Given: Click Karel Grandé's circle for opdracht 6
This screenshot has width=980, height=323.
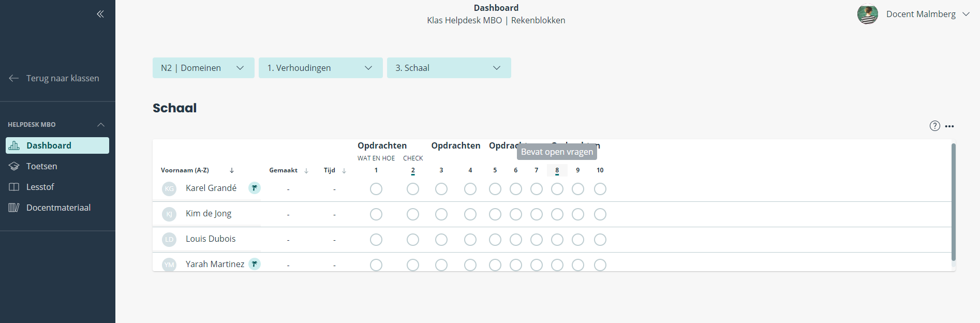Looking at the screenshot, I should [x=516, y=189].
